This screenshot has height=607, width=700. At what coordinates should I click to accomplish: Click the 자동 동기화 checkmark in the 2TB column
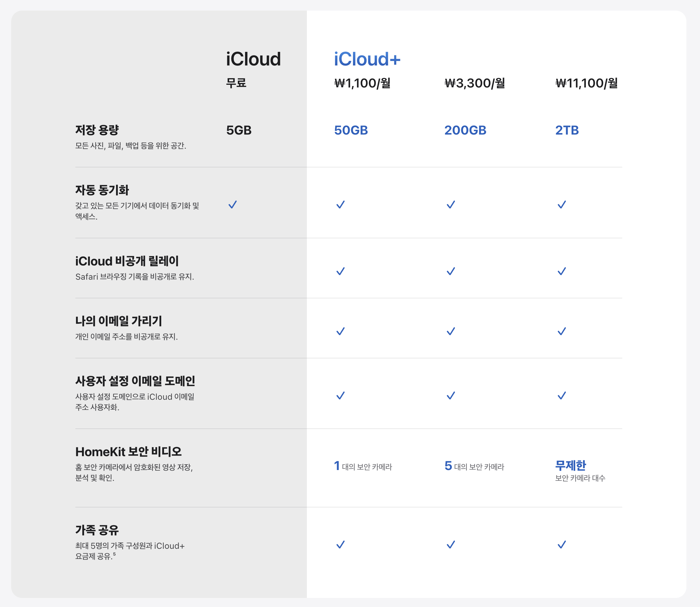pyautogui.click(x=562, y=205)
